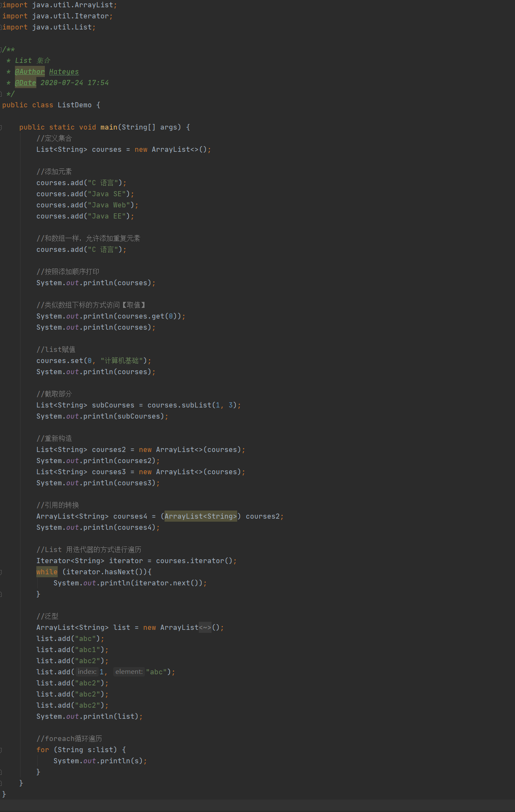The width and height of the screenshot is (515, 812).
Task: Collapse the while loop fold marker
Action: (x=1, y=572)
